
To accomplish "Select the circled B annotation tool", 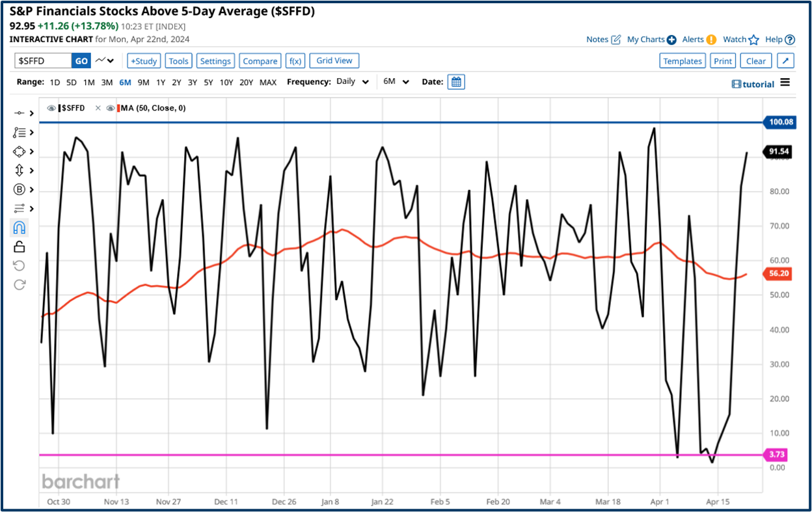I will [x=20, y=189].
